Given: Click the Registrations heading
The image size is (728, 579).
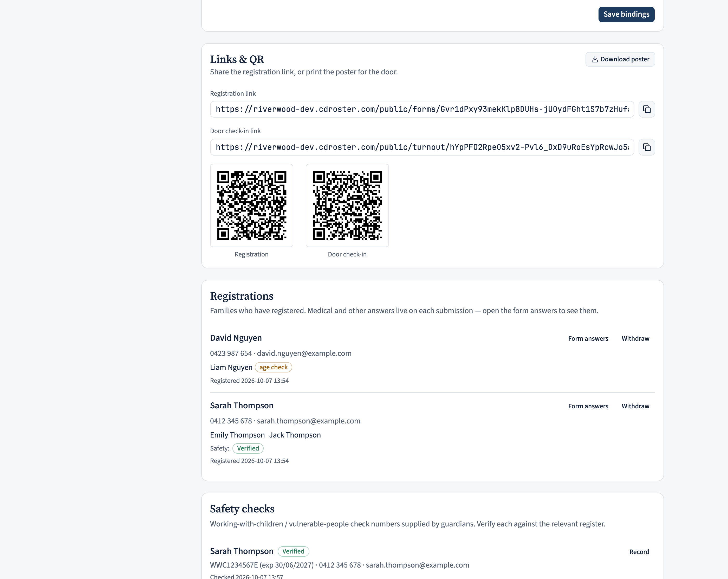Looking at the screenshot, I should [242, 296].
